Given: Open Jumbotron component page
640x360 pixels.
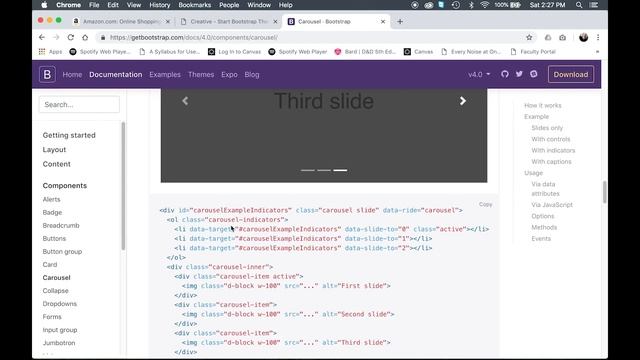Looking at the screenshot, I should click(x=59, y=343).
